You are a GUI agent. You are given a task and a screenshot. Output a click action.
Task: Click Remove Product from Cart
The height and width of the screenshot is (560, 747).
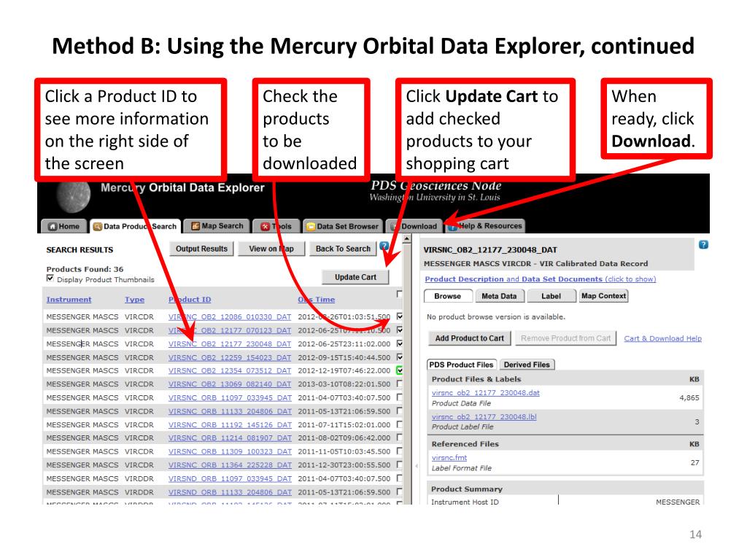[565, 338]
